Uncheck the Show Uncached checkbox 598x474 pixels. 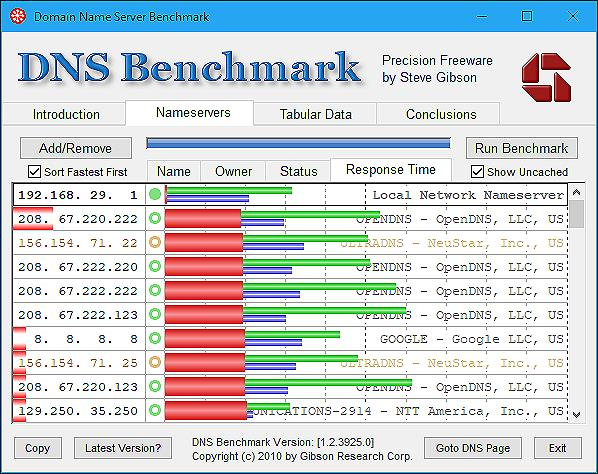click(x=477, y=172)
